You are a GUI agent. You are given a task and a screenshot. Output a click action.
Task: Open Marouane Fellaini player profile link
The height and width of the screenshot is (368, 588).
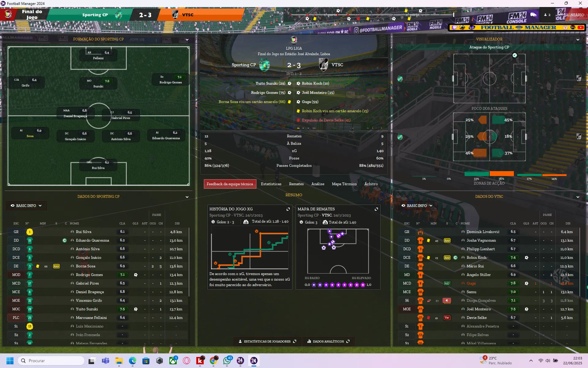pyautogui.click(x=91, y=318)
